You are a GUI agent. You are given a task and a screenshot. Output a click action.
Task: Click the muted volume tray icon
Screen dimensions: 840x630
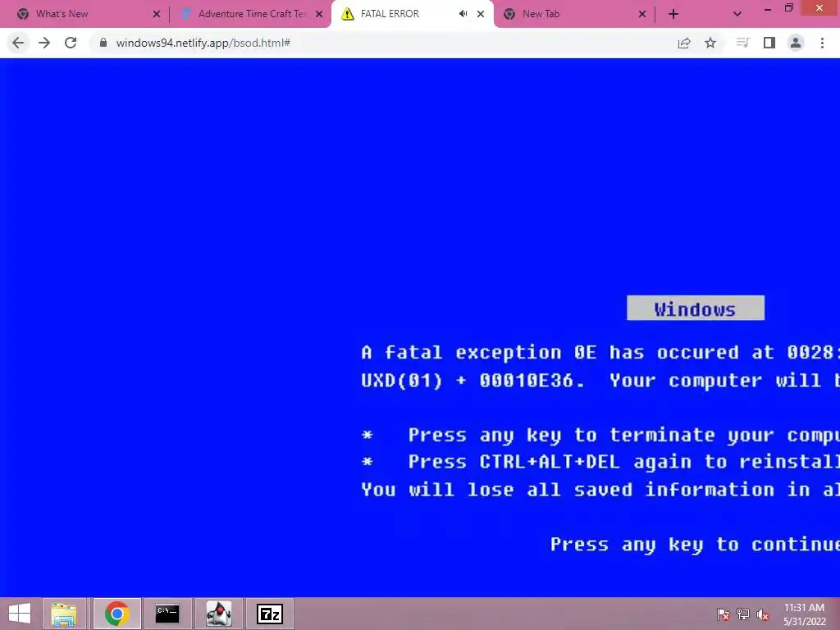(762, 614)
